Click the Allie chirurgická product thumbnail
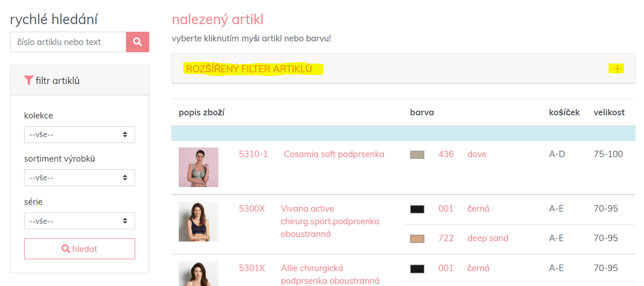 [198, 273]
